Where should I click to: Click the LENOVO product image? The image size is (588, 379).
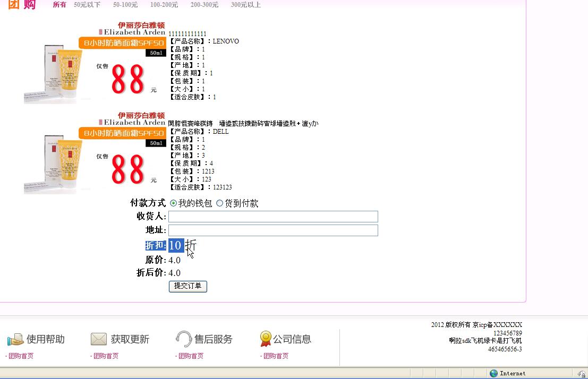(95, 62)
